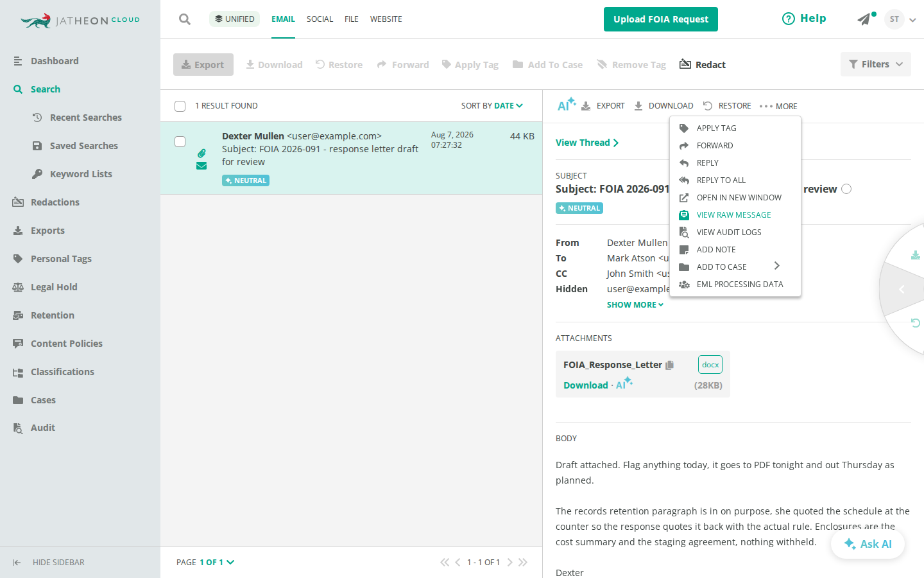Click Upload FOIA Request button
This screenshot has width=924, height=578.
coord(661,19)
